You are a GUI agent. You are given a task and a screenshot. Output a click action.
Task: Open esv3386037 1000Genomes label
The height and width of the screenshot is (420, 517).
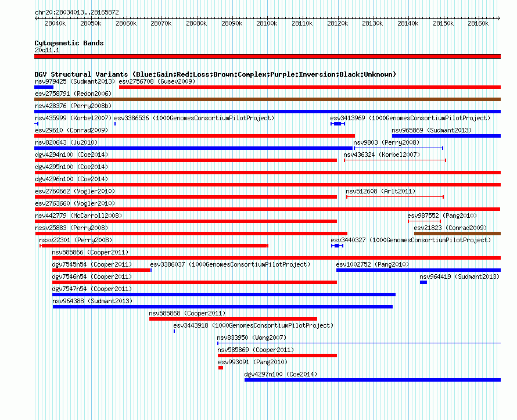pyautogui.click(x=230, y=264)
